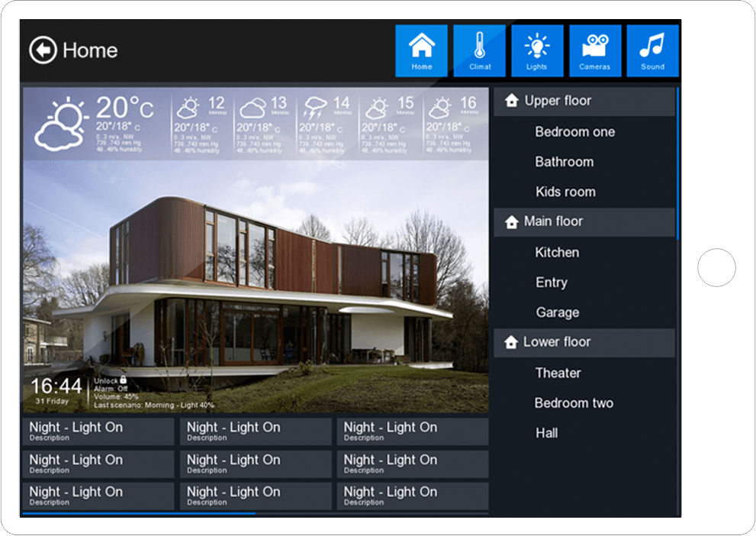Select the day 14 thunderstorm forecast
Image resolution: width=756 pixels, height=536 pixels.
pos(327,124)
